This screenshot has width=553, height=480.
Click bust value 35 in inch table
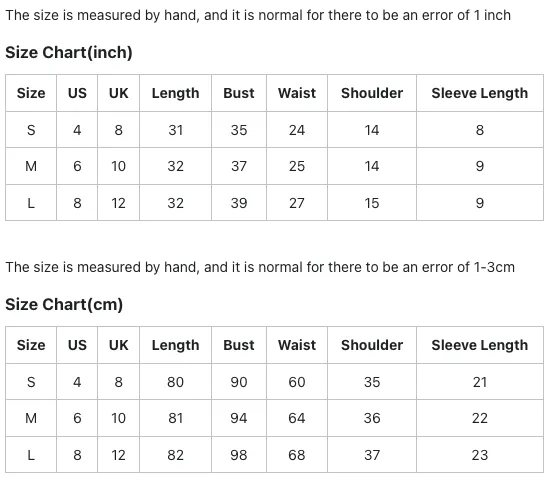point(239,130)
